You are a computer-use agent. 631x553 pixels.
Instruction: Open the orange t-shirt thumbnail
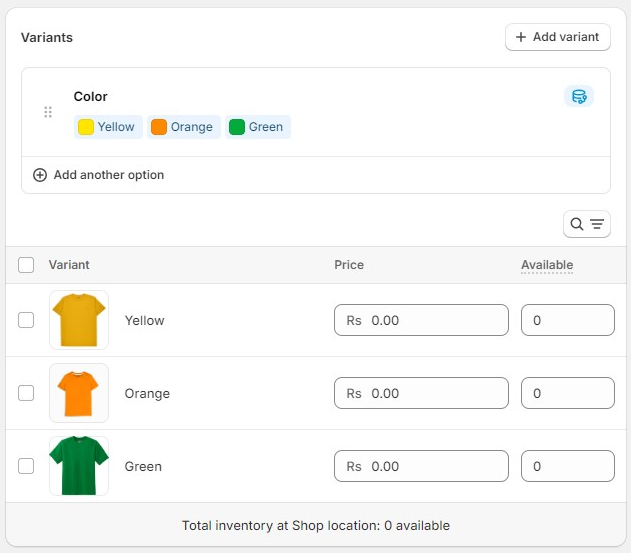coord(79,393)
